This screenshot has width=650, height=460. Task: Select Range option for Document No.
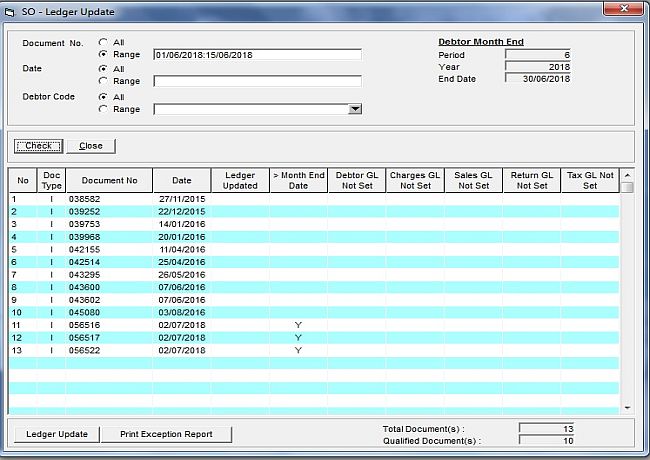[103, 55]
